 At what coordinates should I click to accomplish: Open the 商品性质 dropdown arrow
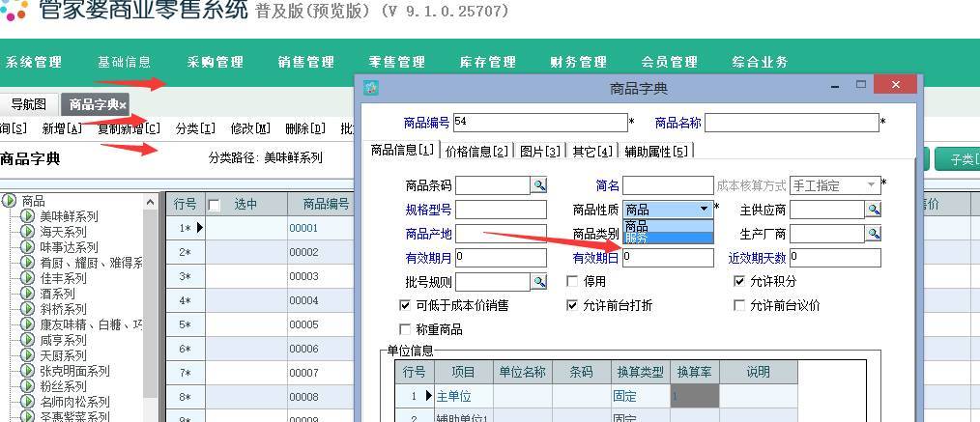[x=705, y=210]
